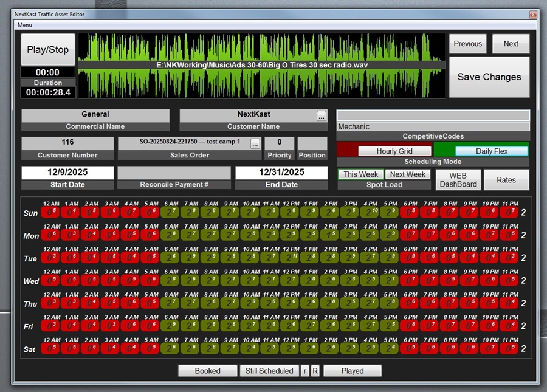Click the Start Date field 12/9/2025

67,173
